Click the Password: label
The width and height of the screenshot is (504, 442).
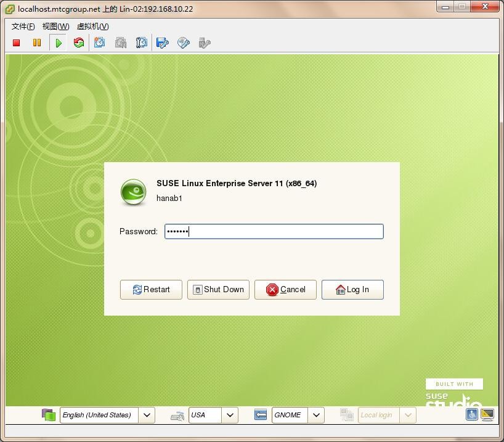[139, 231]
